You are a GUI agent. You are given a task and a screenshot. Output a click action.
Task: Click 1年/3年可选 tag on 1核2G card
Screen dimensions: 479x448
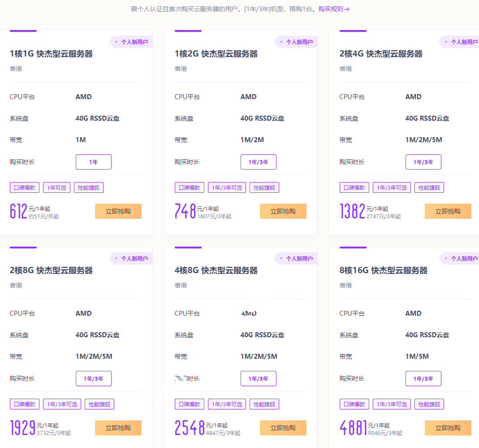coord(227,187)
